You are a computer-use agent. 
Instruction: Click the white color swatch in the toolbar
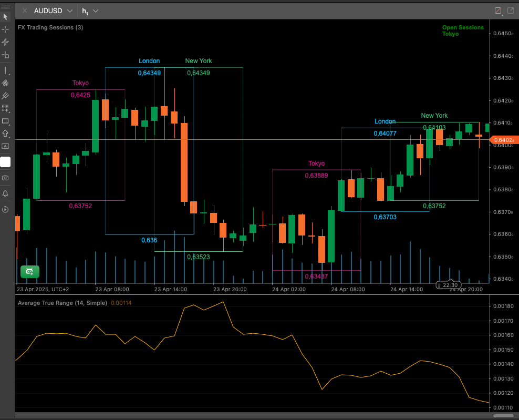(5, 162)
